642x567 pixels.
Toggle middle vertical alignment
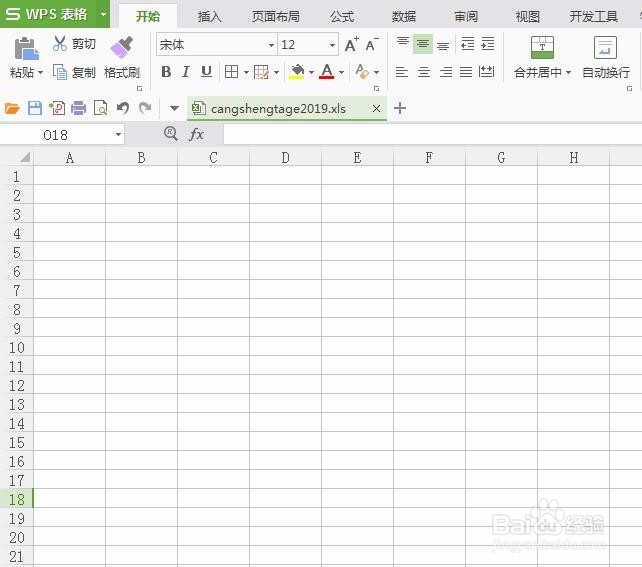click(423, 44)
